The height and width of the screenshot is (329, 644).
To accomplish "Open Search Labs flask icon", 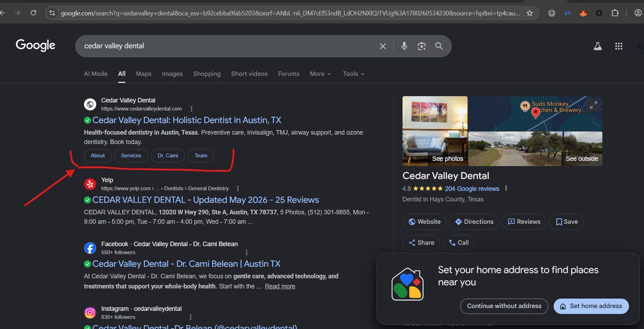I will tap(598, 46).
